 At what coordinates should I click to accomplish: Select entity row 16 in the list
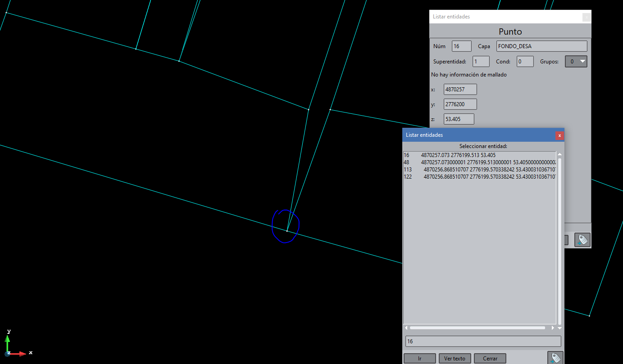point(480,155)
